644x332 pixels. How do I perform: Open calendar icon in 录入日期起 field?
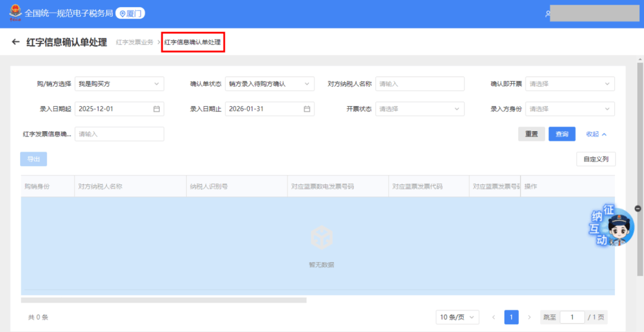pyautogui.click(x=157, y=109)
